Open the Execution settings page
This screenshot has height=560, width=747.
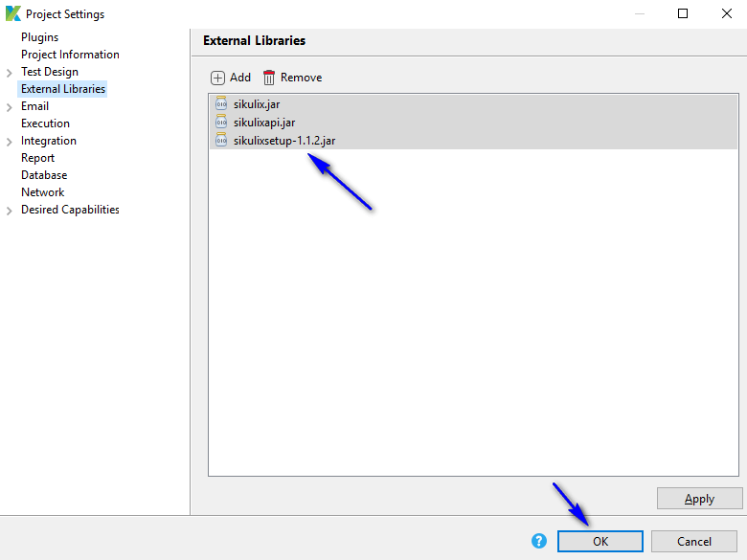point(45,123)
